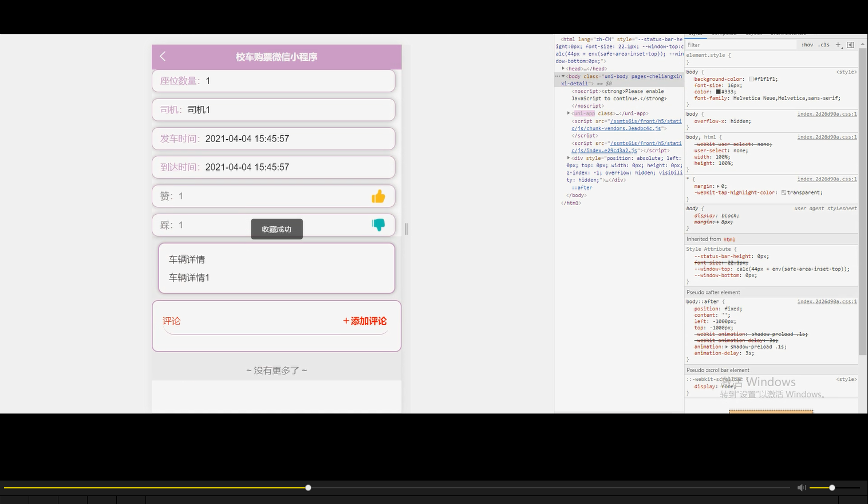Tap the teal thumbs-down icon in the 踩 row
The image size is (868, 504).
[x=378, y=225]
